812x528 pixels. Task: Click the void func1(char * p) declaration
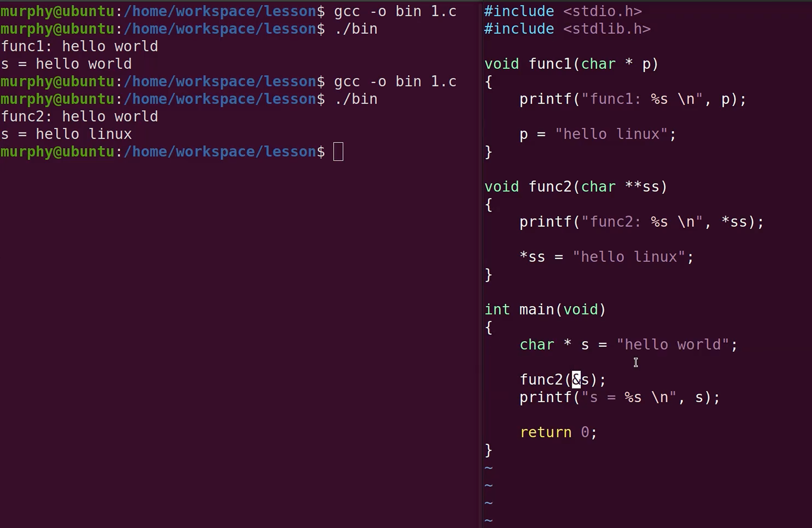coord(571,64)
